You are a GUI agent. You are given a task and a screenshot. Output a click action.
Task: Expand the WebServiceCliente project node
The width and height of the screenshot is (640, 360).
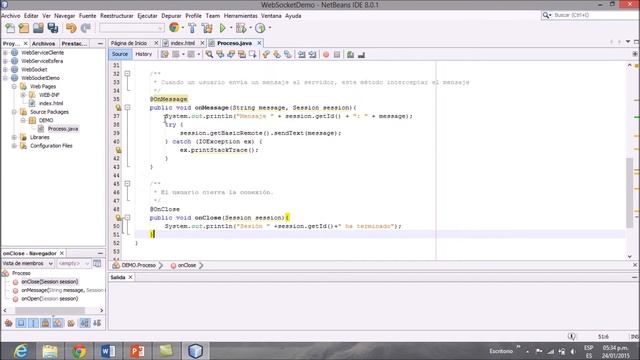[x=5, y=53]
